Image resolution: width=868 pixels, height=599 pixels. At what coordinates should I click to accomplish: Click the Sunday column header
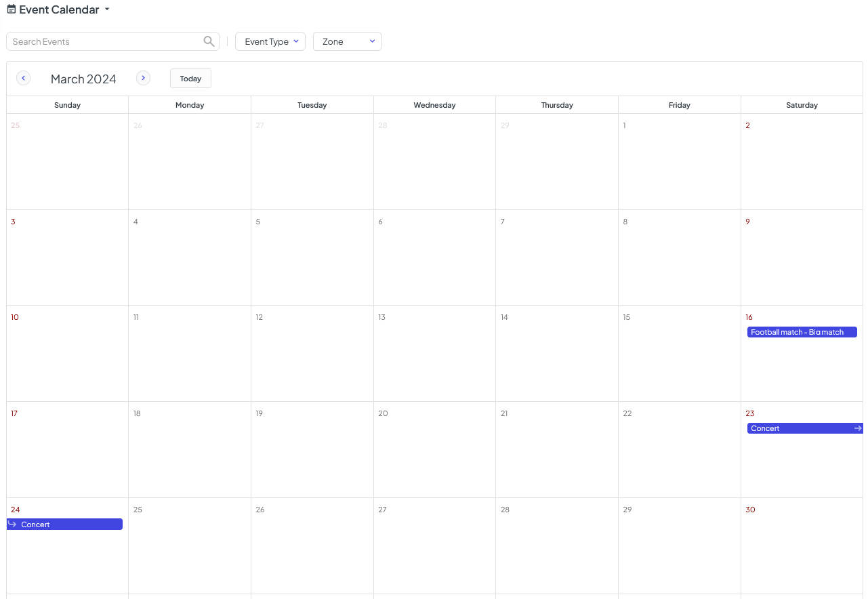click(x=67, y=105)
